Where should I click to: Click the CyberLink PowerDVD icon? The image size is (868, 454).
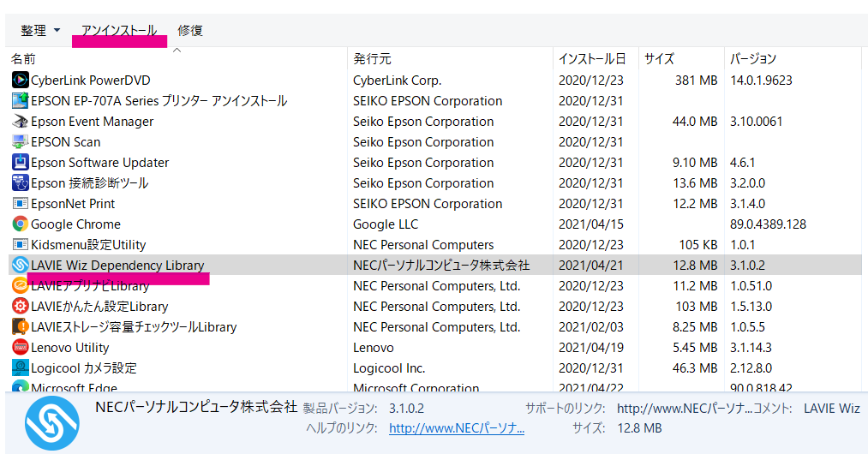(20, 81)
